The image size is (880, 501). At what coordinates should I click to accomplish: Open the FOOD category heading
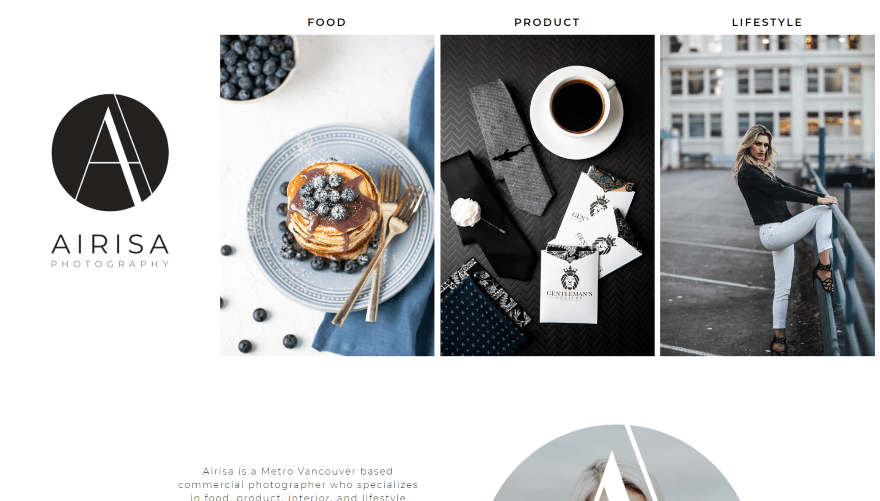tap(327, 22)
